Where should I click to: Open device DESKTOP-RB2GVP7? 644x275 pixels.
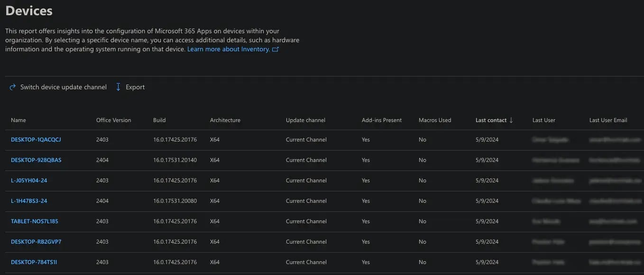coord(36,242)
